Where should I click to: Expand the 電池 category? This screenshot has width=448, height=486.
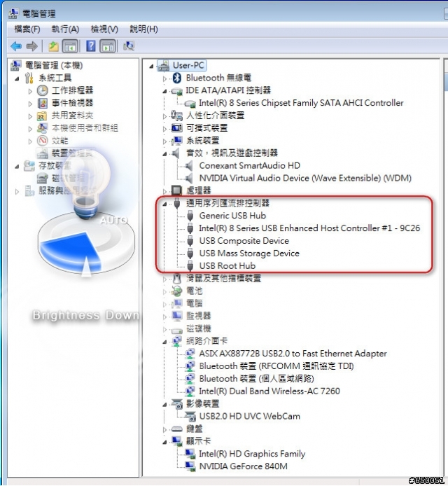click(x=164, y=291)
